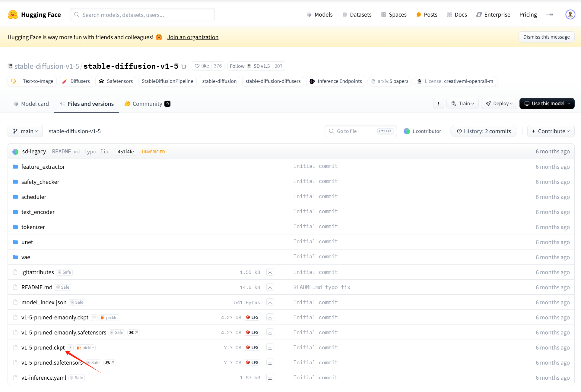The height and width of the screenshot is (392, 581).
Task: Open the stable-diffusion-v1-5 organization breadcrumb
Action: coord(46,66)
